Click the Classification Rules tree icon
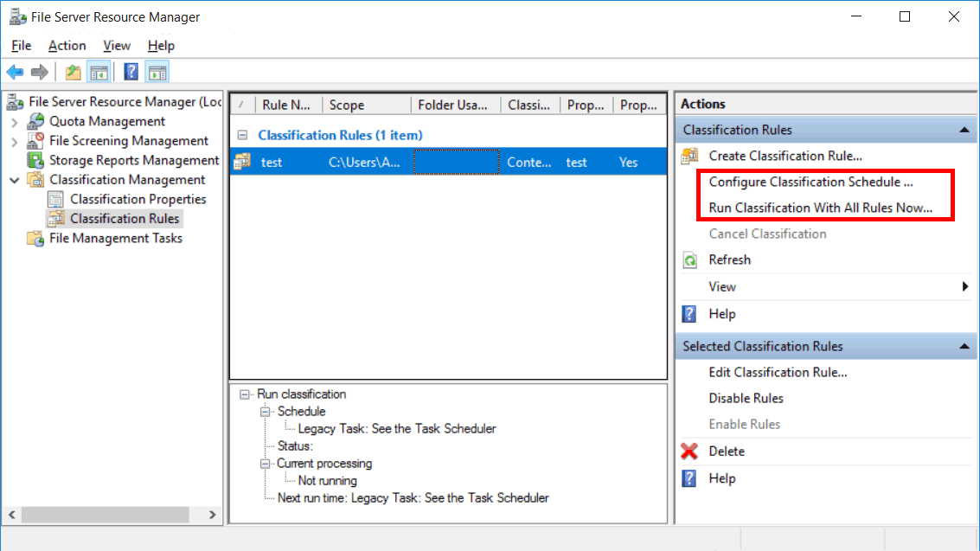 tap(56, 219)
